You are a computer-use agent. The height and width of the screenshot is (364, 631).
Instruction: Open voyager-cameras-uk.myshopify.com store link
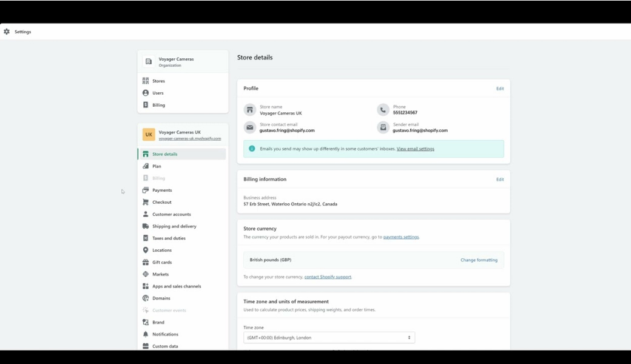189,138
